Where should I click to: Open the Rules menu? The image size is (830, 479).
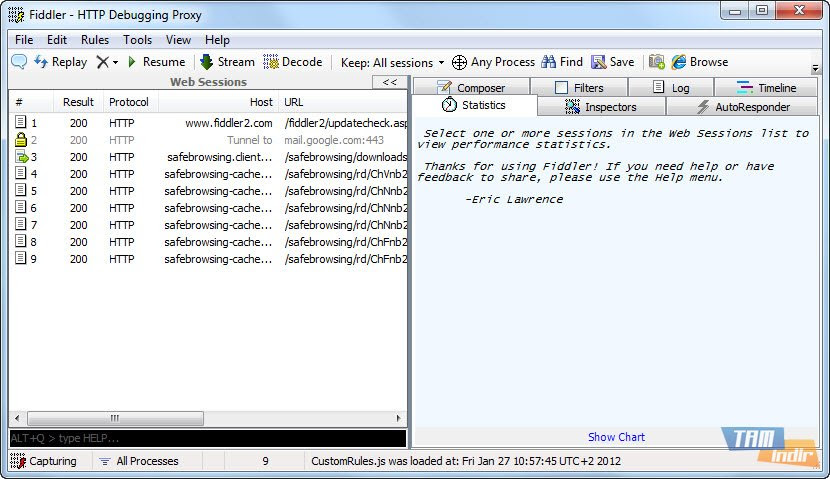coord(95,40)
